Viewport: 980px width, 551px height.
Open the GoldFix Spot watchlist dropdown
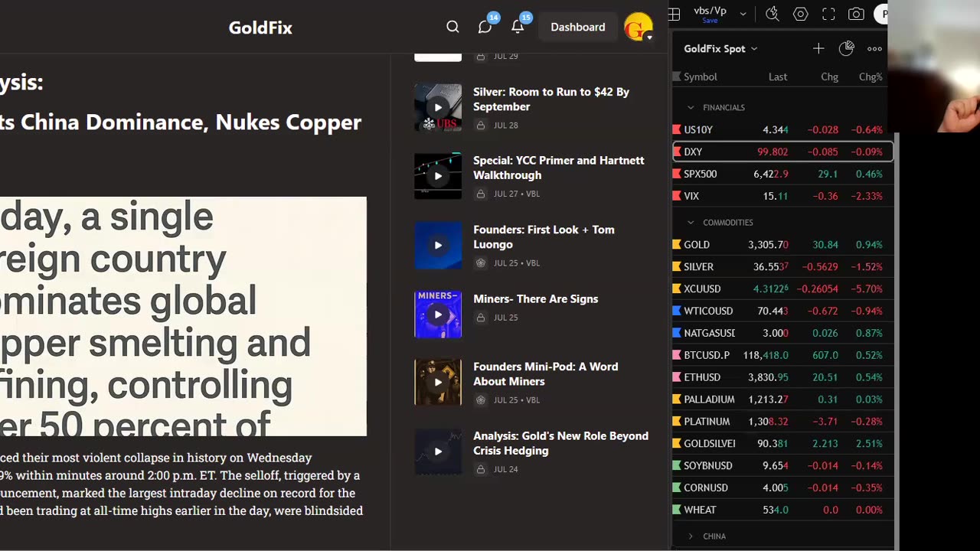click(720, 48)
